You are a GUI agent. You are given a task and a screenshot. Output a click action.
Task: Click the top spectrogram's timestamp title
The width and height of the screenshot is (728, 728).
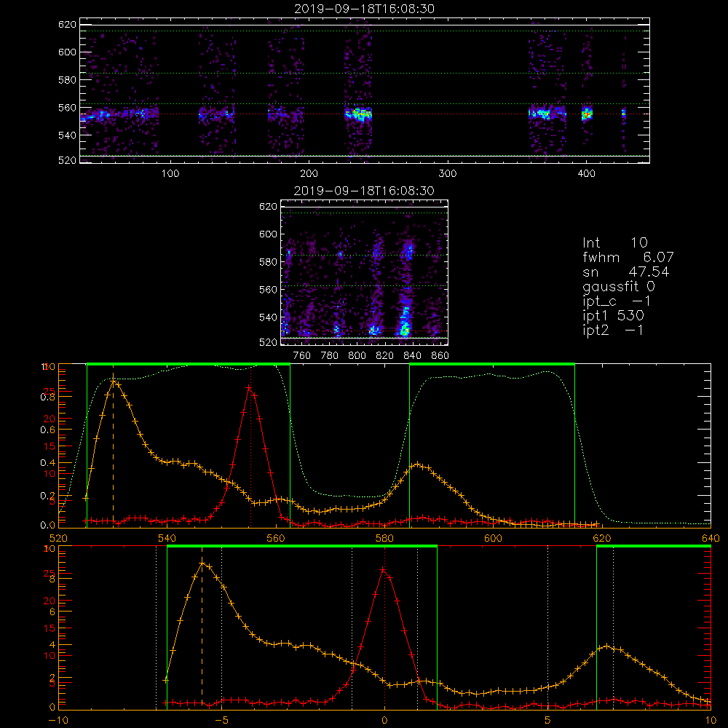(365, 9)
